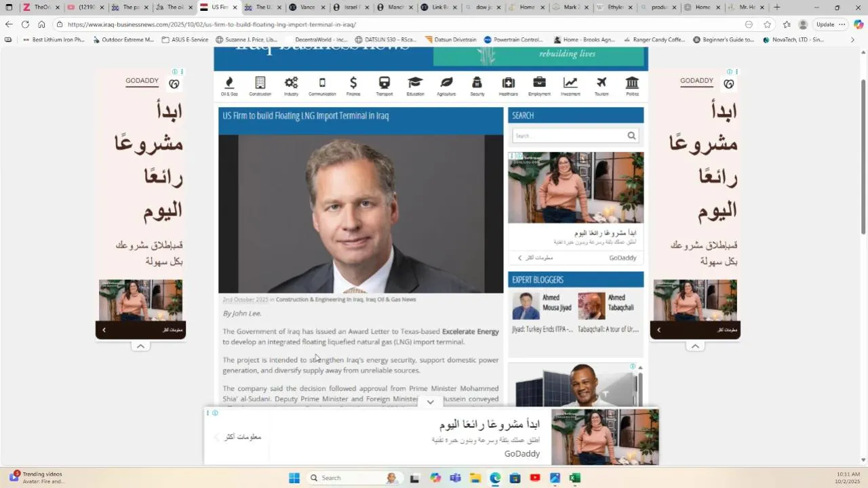
Task: Open the Microsoft Store taskbar icon
Action: 515,478
